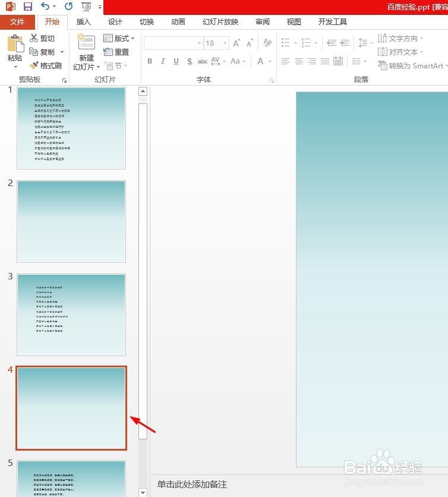Open Customize Quick Access Toolbar arrow
448x497 pixels.
[100, 7]
